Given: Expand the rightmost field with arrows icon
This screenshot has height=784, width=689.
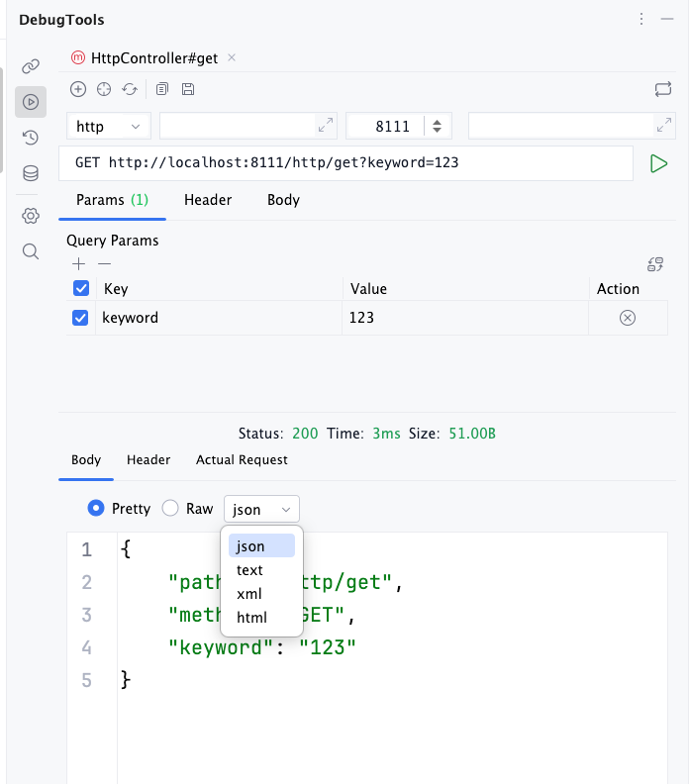Looking at the screenshot, I should coord(664,125).
